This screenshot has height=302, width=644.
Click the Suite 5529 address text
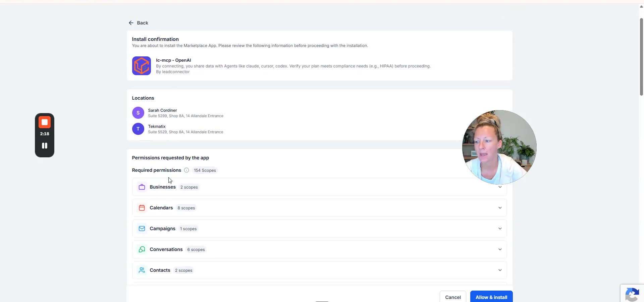tap(185, 132)
